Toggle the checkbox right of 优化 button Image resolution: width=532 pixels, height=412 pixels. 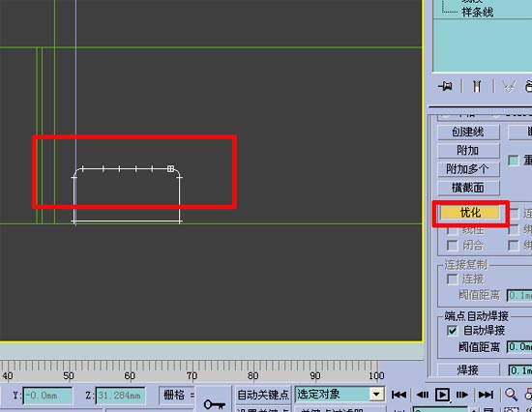coord(514,213)
